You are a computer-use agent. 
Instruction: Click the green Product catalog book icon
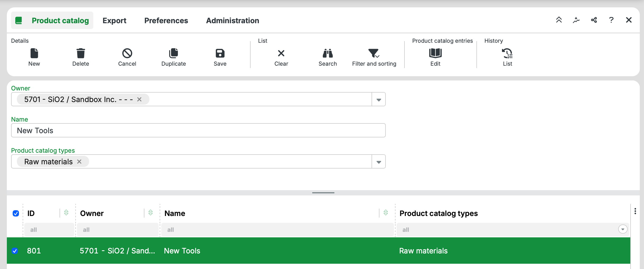[19, 20]
